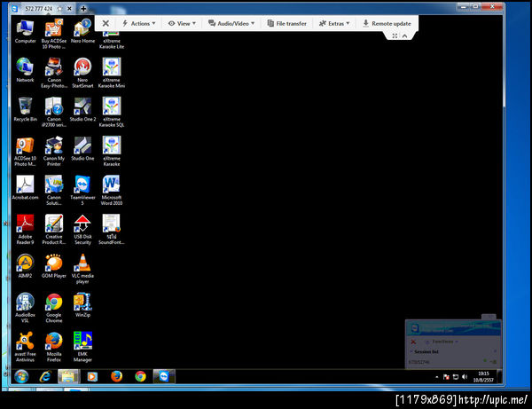
Task: Open VLC media player shortcut
Action: [x=82, y=269]
